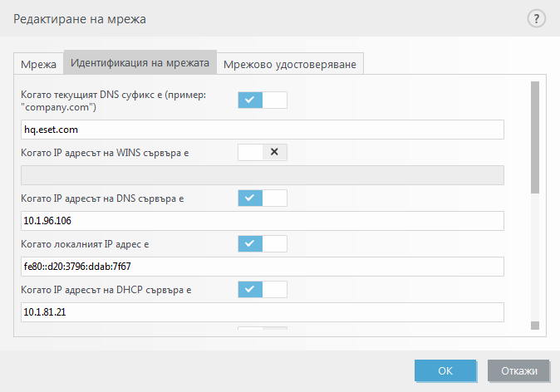Confirm with the OK button

pyautogui.click(x=445, y=370)
